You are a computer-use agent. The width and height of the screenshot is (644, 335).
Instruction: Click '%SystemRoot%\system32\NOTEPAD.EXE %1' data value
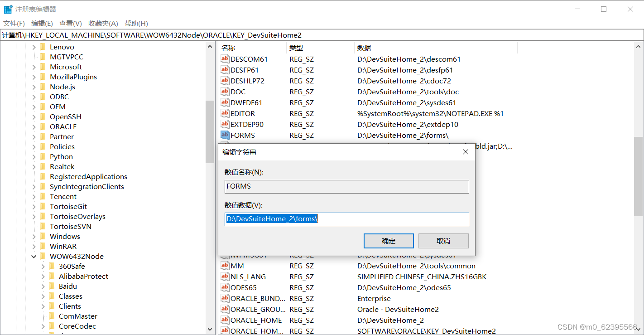pyautogui.click(x=430, y=113)
